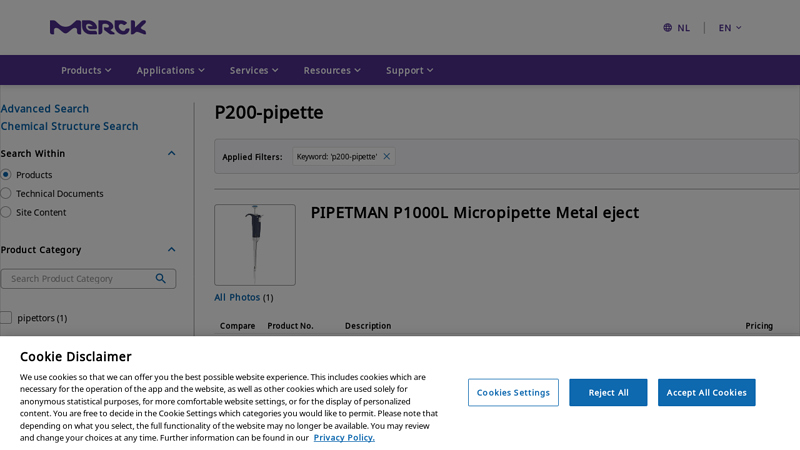Open the EN language dropdown
800x450 pixels.
point(730,28)
